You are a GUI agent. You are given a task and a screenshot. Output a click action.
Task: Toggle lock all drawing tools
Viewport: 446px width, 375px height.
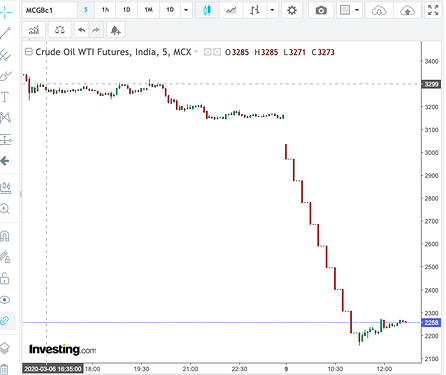[x=5, y=278]
